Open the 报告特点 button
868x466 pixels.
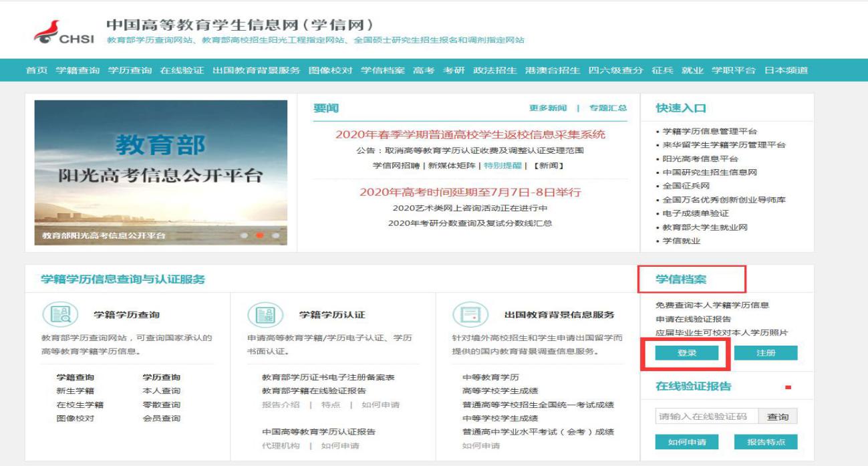click(x=766, y=442)
